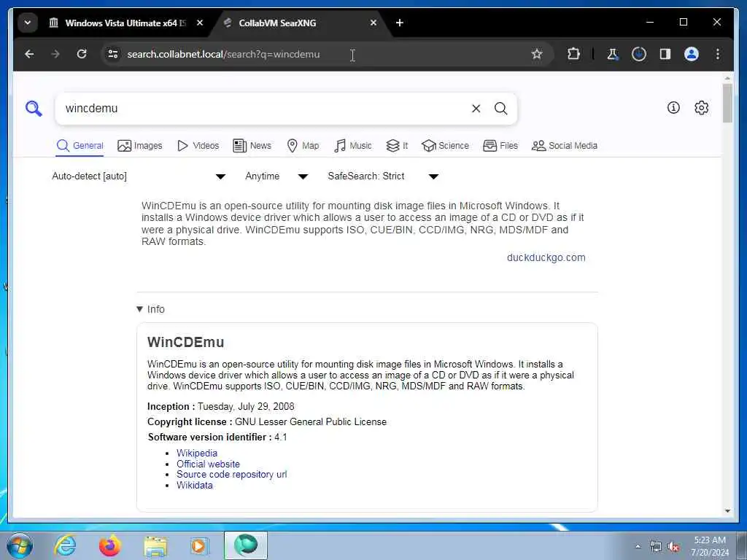Select the Images search category
Viewport: 747px width, 560px height.
(x=140, y=146)
